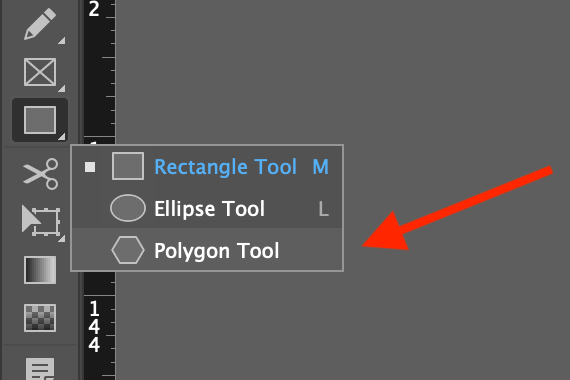This screenshot has width=570, height=380.
Task: Choose Ellipse Tool from flyout menu
Action: click(x=207, y=208)
